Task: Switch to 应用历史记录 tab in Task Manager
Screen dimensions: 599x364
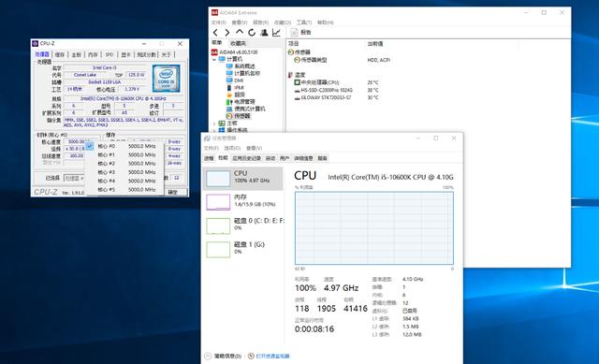Action: tap(246, 158)
